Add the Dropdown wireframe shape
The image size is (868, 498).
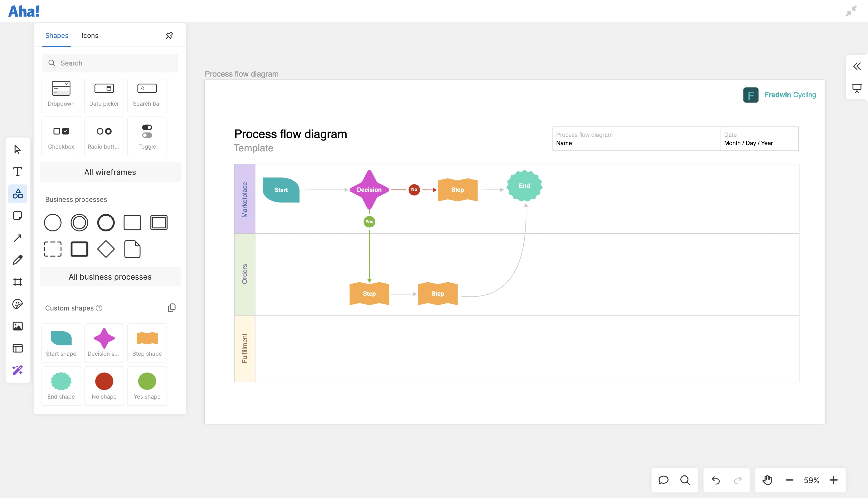point(61,93)
